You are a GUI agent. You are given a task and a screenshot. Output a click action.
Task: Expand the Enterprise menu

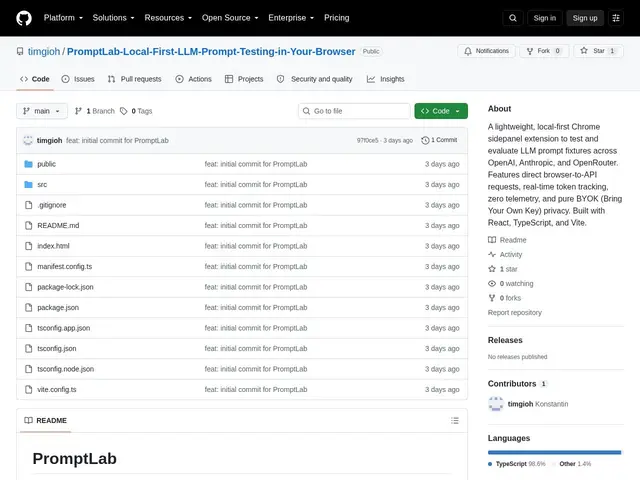point(291,18)
